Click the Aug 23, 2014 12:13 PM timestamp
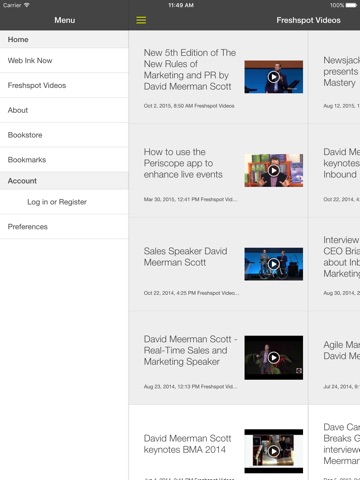This screenshot has height=480, width=360. click(190, 387)
